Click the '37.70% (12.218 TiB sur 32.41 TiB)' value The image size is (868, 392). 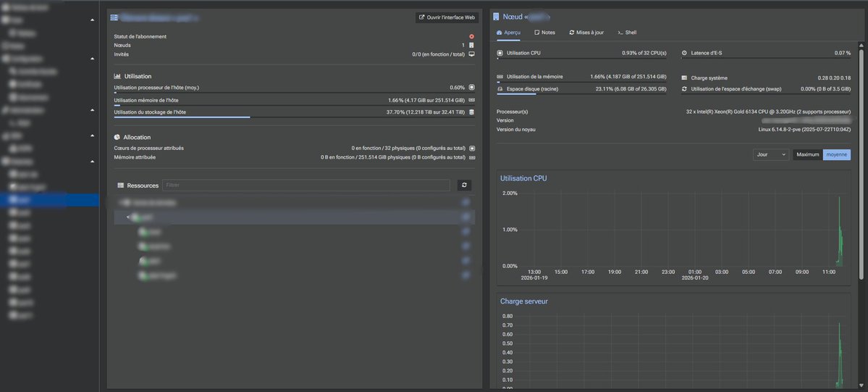pos(426,112)
